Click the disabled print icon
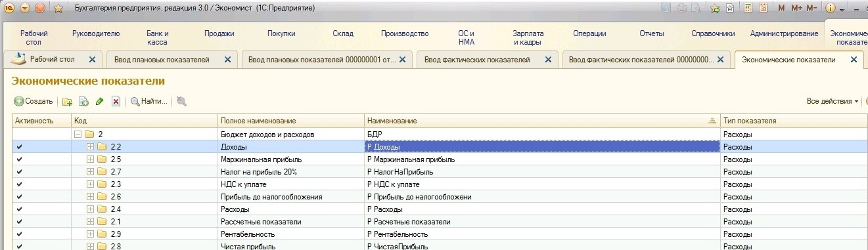The image size is (868, 250). [x=681, y=9]
